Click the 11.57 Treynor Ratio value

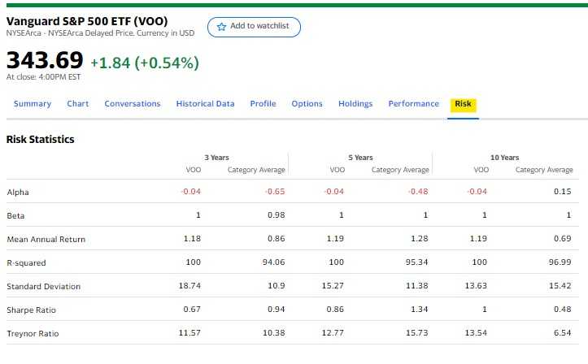coord(189,333)
